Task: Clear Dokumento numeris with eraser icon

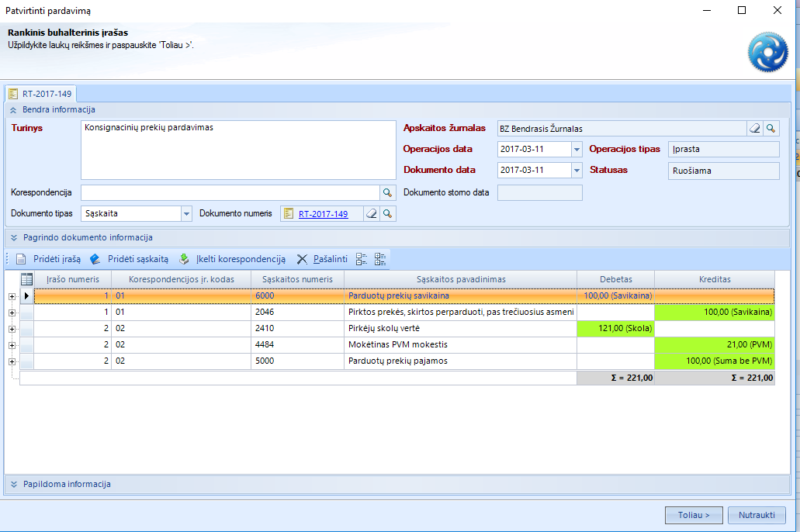Action: click(x=372, y=214)
